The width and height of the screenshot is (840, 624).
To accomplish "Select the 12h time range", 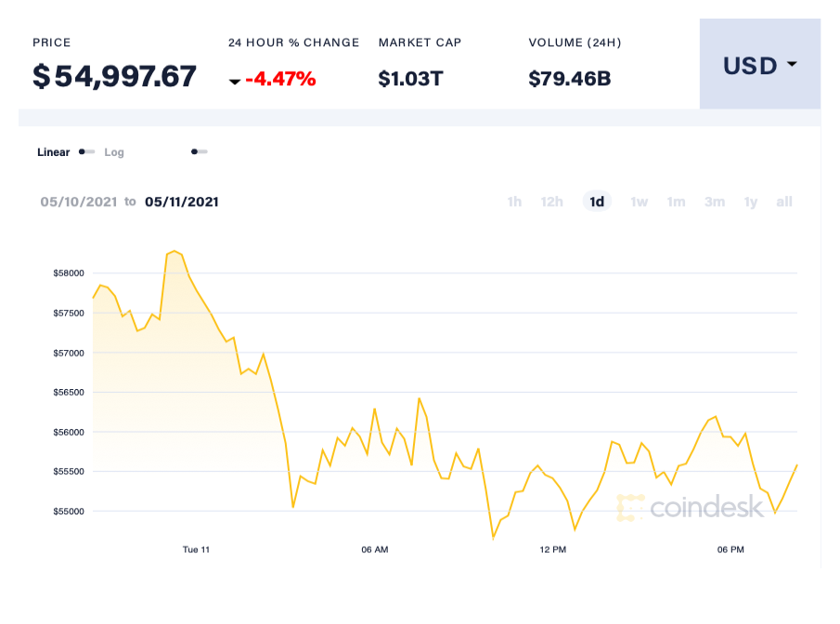I will pyautogui.click(x=552, y=201).
